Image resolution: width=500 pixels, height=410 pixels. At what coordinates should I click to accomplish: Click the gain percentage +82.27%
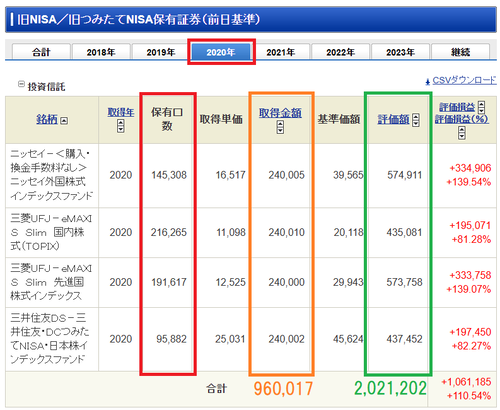coord(471,346)
